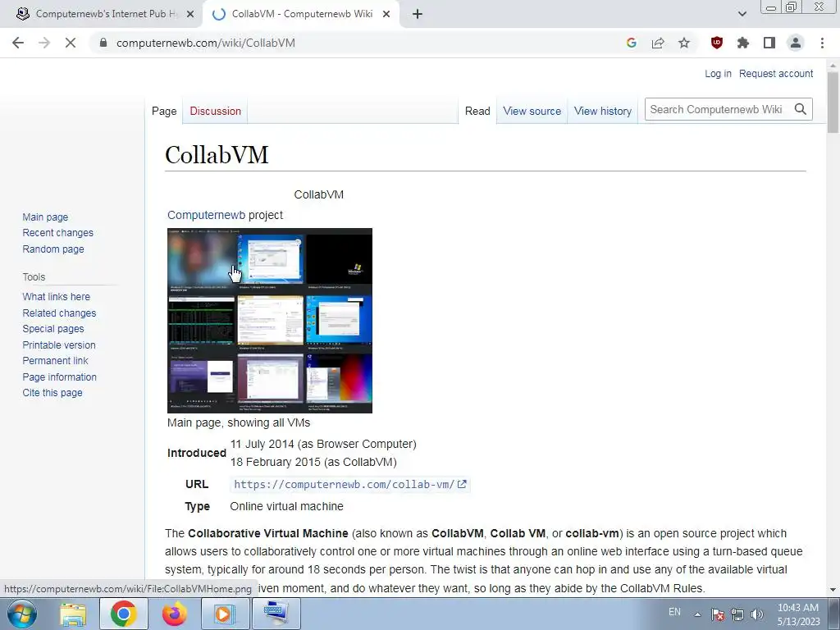Go back to the previous page
Screen dimensions: 840x630
pos(18,43)
